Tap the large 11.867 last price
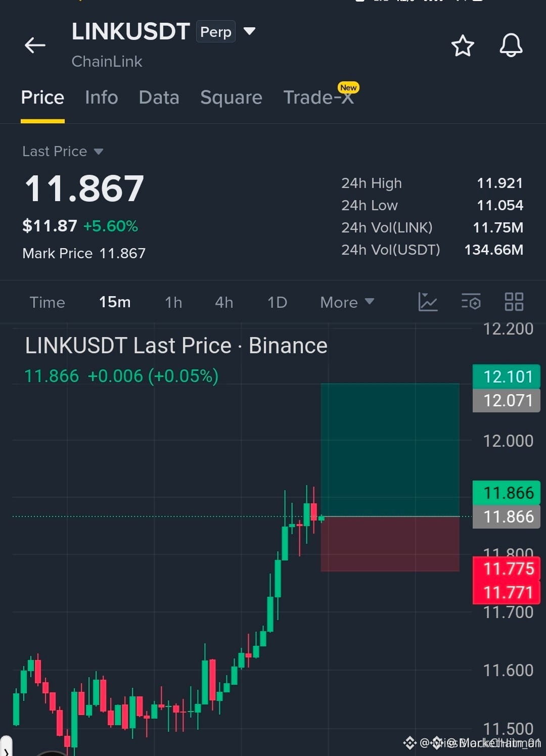 [84, 188]
